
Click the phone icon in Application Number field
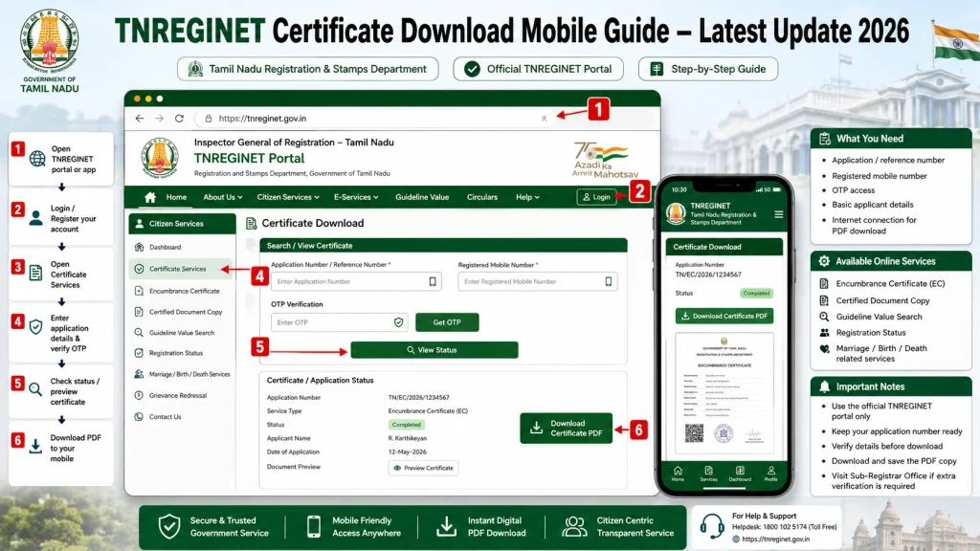tap(433, 282)
